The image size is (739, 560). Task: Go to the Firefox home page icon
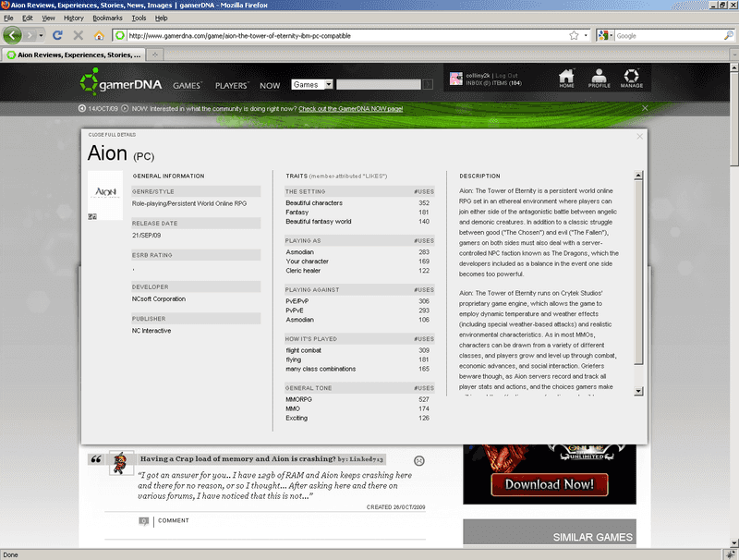point(99,36)
